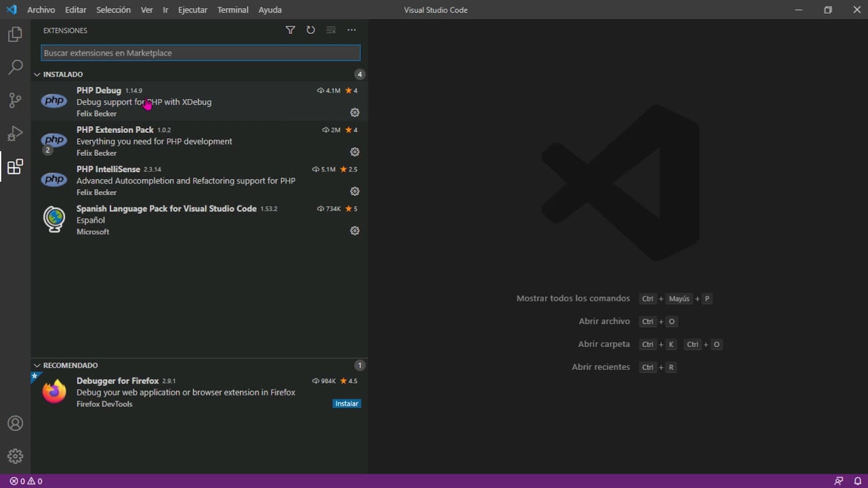Restore the window using title bar button
Viewport: 868px width, 488px height.
click(x=828, y=10)
